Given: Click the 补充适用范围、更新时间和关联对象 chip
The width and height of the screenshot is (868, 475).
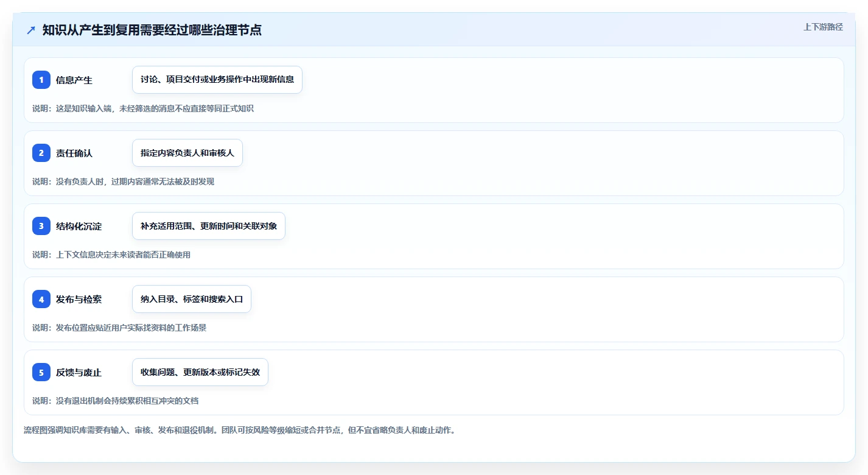Looking at the screenshot, I should coord(209,226).
